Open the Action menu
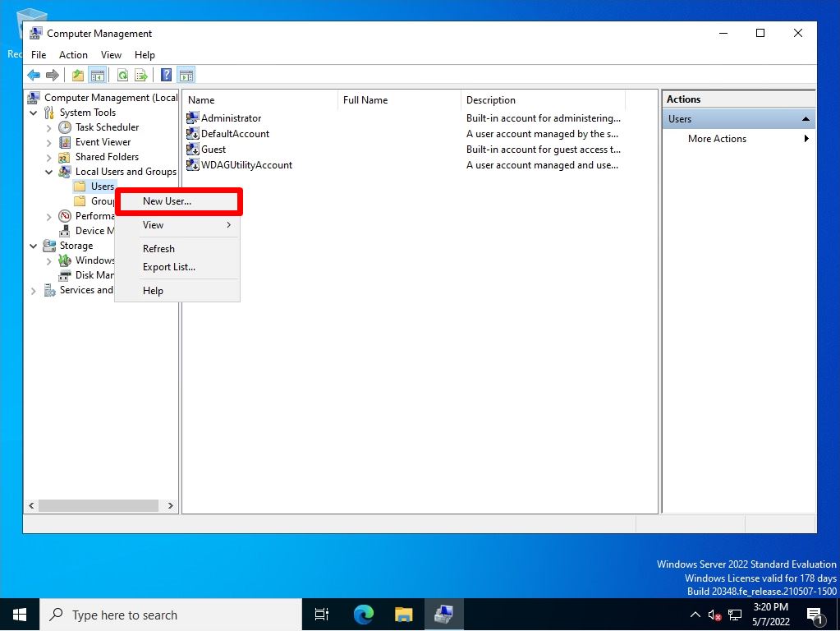Screen dimensions: 840x631 point(73,55)
